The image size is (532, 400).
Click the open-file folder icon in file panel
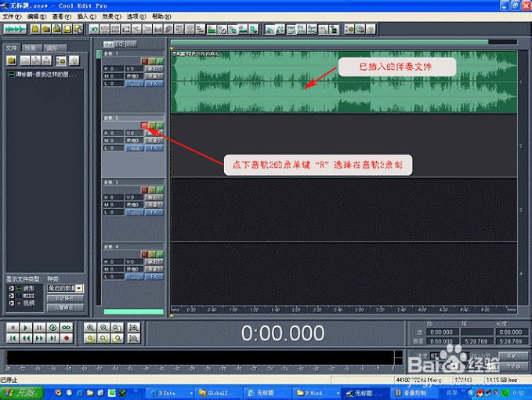(12, 60)
